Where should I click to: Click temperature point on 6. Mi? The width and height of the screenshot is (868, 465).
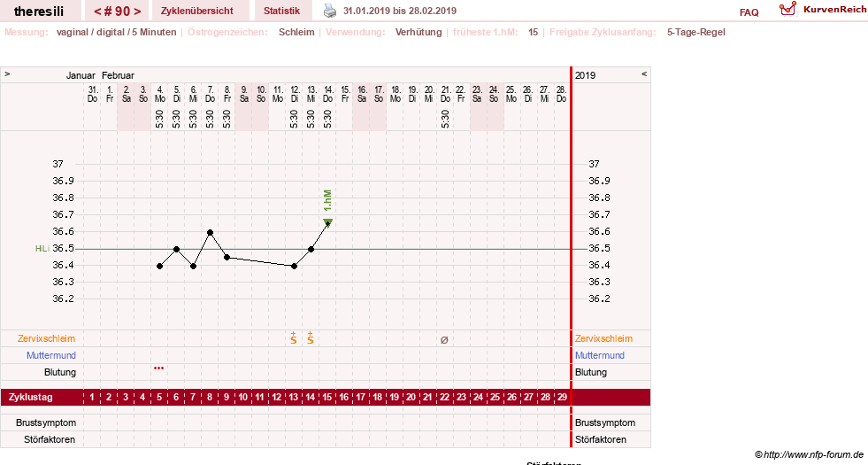click(193, 267)
